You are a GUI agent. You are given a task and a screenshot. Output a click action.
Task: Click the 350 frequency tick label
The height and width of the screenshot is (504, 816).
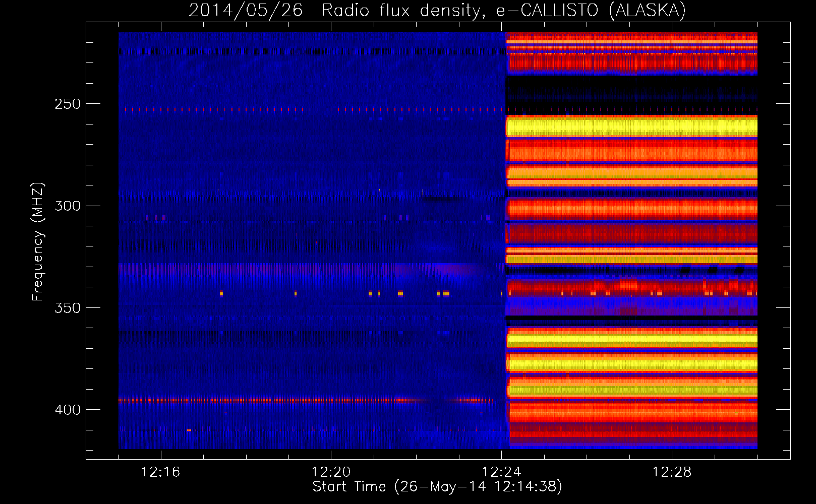pos(68,308)
